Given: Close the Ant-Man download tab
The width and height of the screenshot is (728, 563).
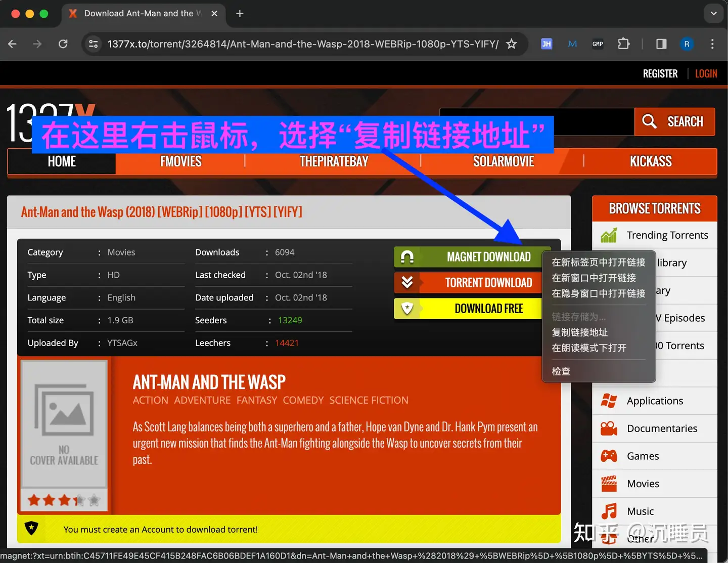Looking at the screenshot, I should pos(214,14).
